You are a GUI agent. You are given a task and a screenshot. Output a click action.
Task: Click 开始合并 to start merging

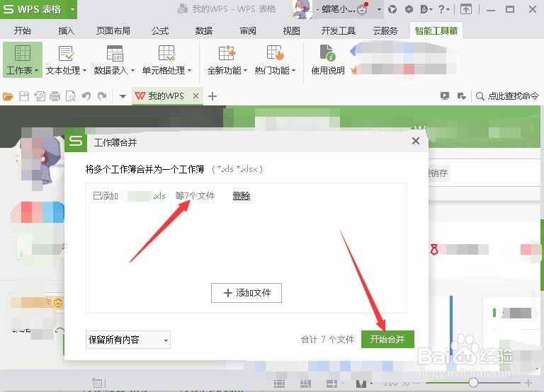pyautogui.click(x=387, y=340)
